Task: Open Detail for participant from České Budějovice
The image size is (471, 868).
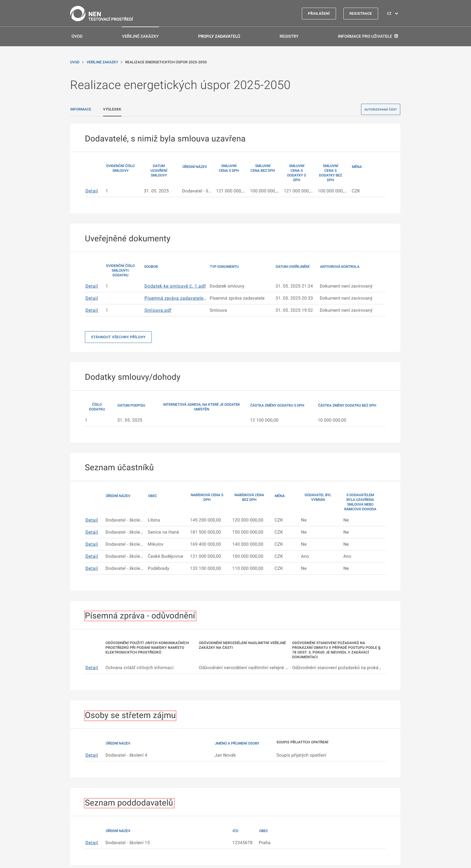Action: [92, 557]
